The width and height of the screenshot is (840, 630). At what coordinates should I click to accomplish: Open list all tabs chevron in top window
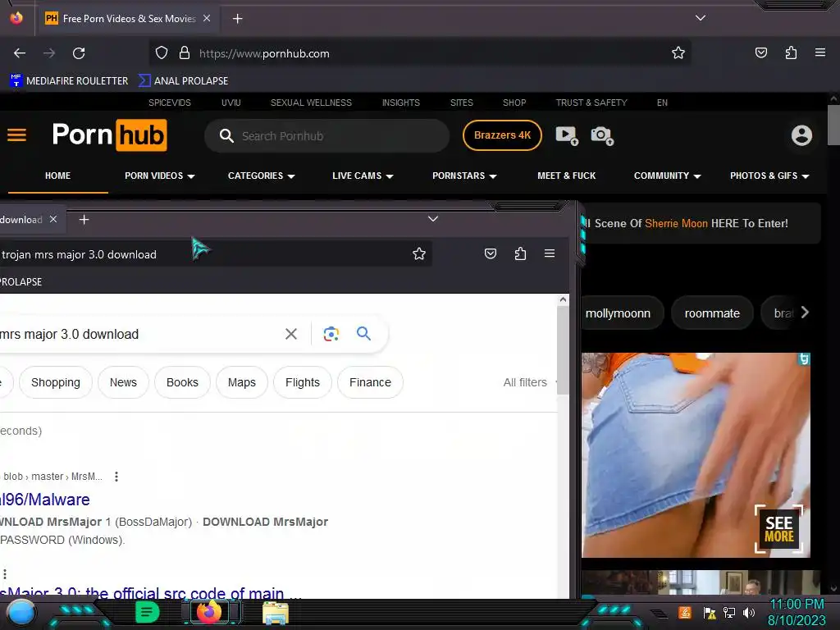click(x=701, y=18)
